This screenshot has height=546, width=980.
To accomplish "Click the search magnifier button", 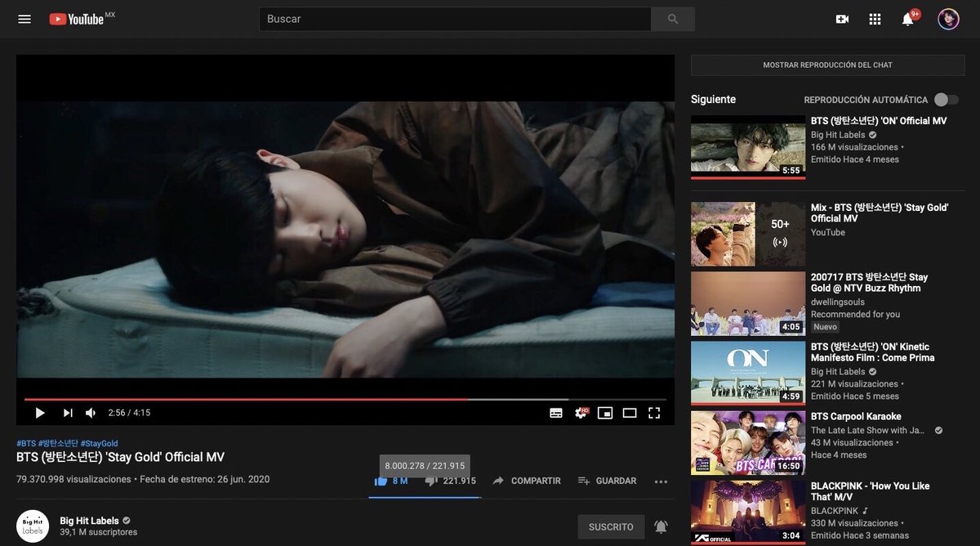I will coord(673,19).
